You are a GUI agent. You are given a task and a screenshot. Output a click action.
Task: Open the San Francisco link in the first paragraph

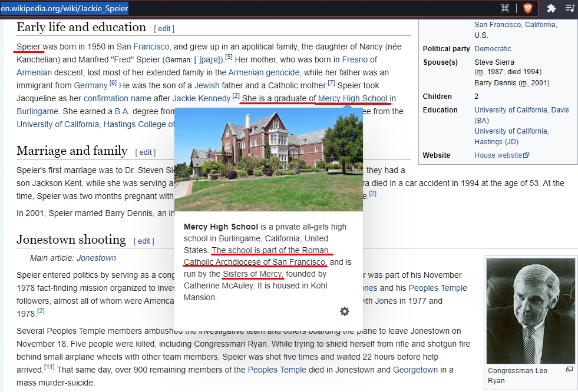click(x=143, y=46)
